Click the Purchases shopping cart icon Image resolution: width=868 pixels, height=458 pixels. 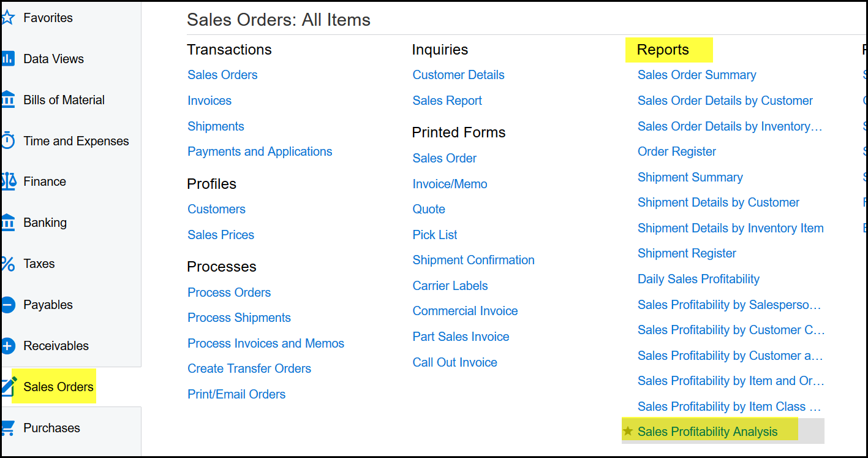[7, 428]
